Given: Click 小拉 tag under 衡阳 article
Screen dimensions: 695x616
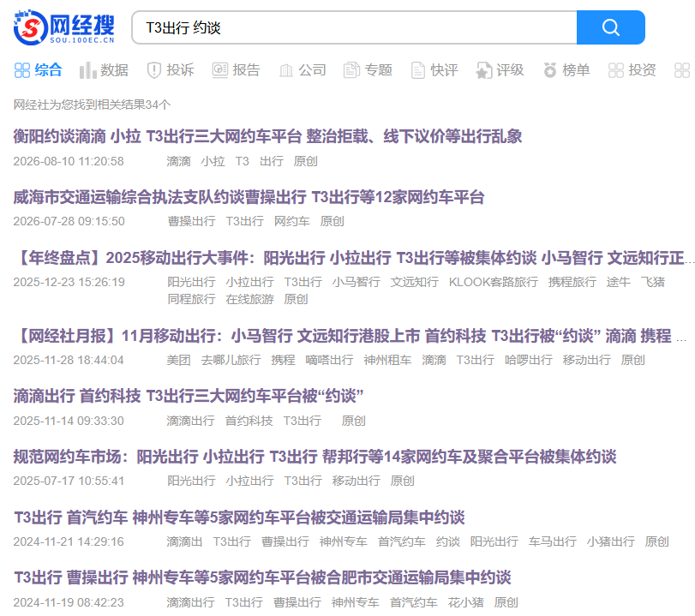Looking at the screenshot, I should (213, 161).
